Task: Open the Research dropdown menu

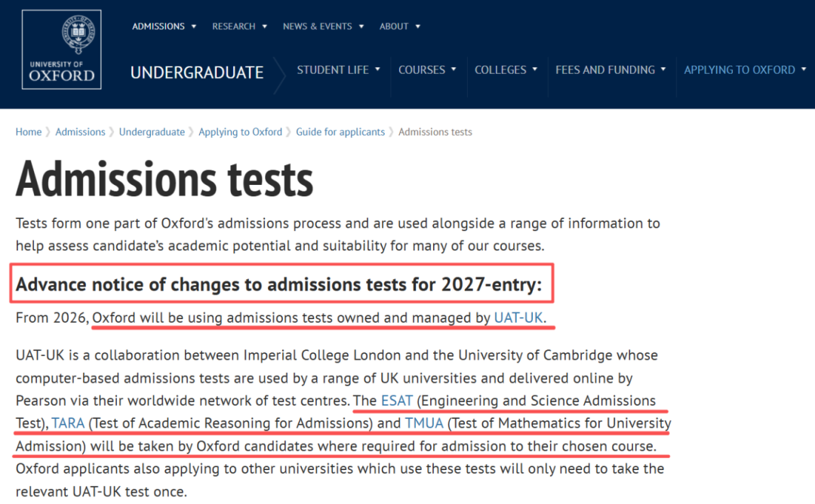Action: (x=239, y=26)
